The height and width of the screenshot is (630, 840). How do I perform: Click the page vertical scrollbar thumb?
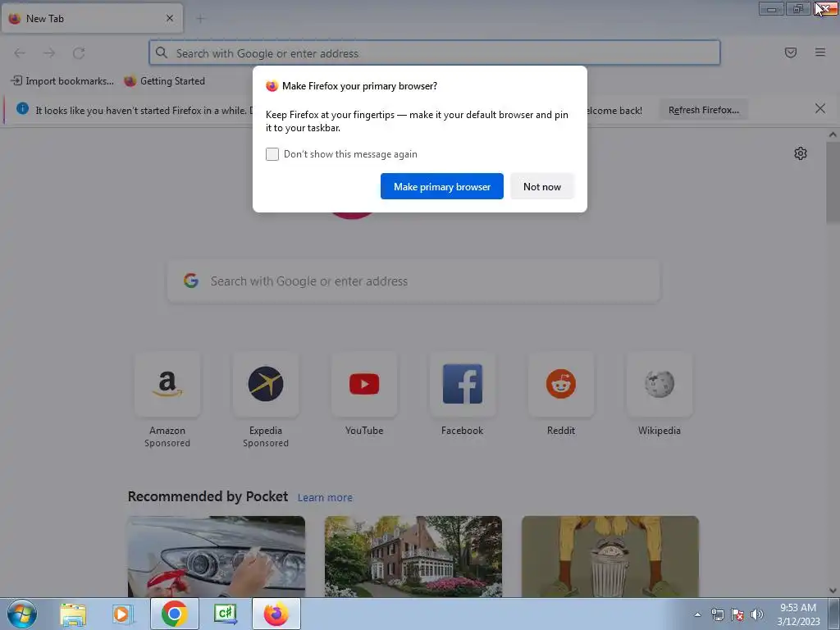pos(833,183)
